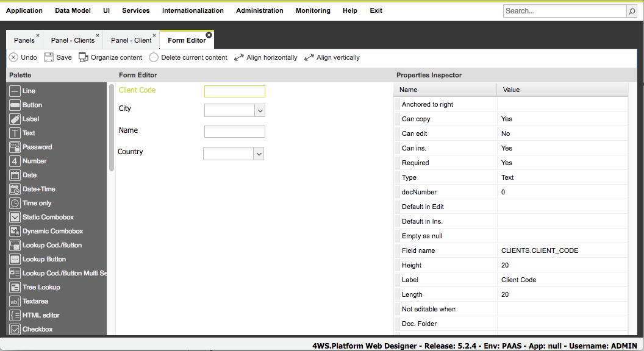Choose the Number palette icon

15,161
